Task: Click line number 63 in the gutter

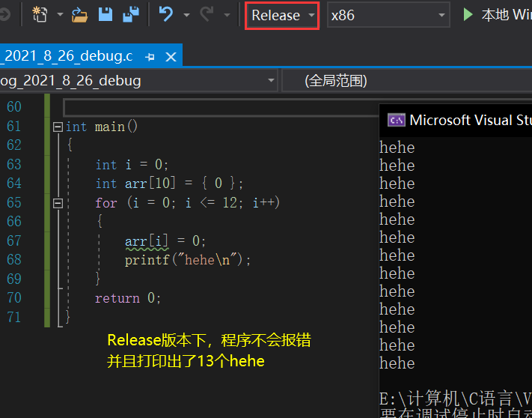Action: pos(14,164)
